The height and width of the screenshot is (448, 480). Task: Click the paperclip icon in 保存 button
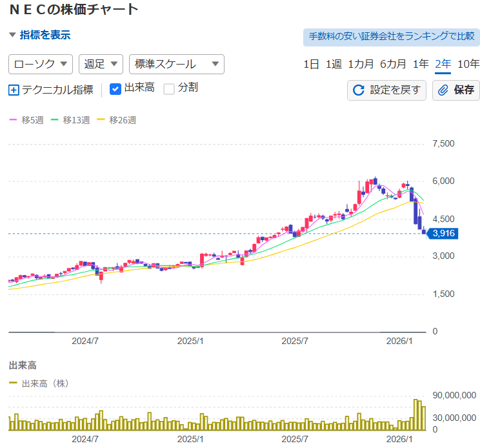click(443, 90)
